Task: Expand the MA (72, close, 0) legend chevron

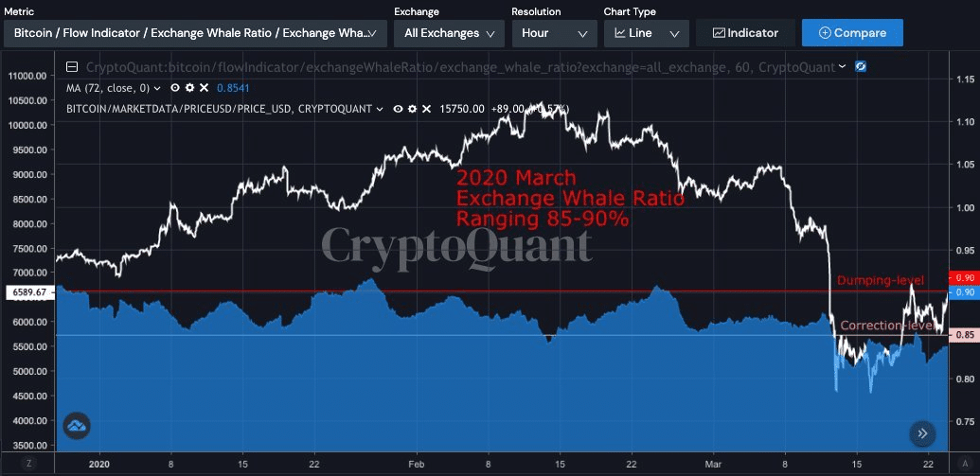Action: click(x=158, y=88)
